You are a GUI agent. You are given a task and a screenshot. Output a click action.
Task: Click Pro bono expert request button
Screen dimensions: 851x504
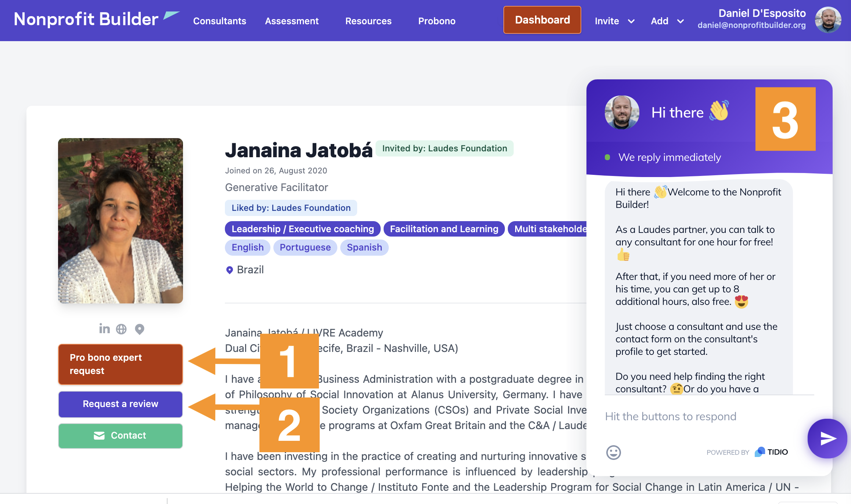pos(121,364)
